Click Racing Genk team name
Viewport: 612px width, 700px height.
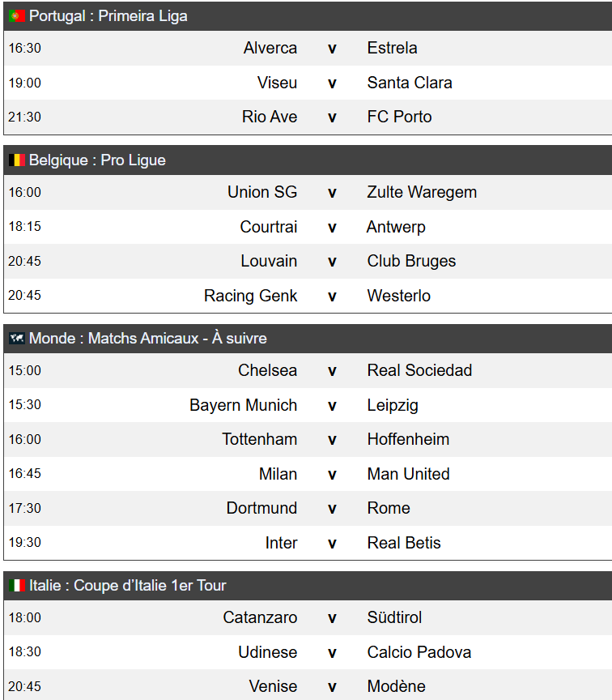click(x=251, y=296)
